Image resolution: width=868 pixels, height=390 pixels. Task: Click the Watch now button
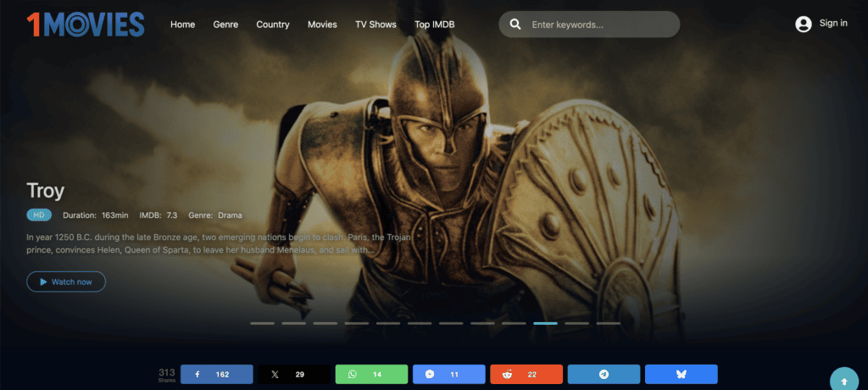click(66, 282)
